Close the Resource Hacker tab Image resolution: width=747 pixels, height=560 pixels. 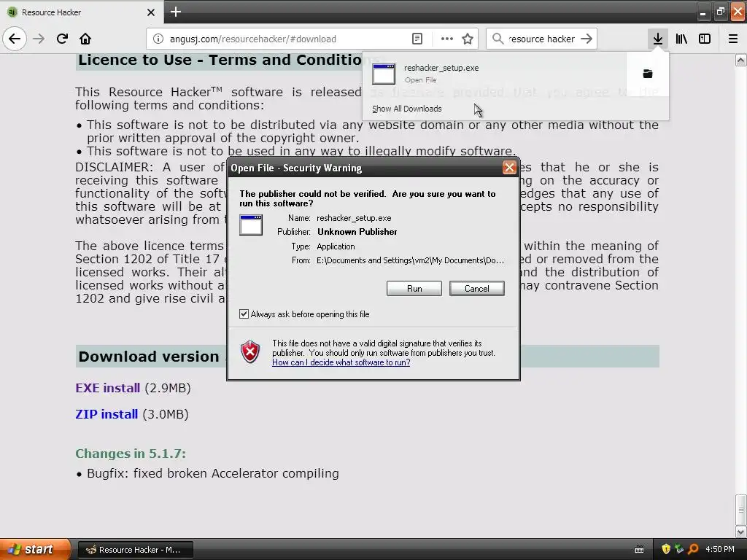coord(151,12)
